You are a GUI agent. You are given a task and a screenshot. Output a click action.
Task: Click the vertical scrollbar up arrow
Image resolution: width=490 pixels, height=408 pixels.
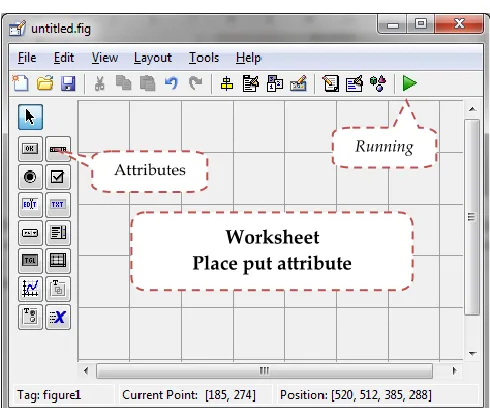[x=472, y=109]
